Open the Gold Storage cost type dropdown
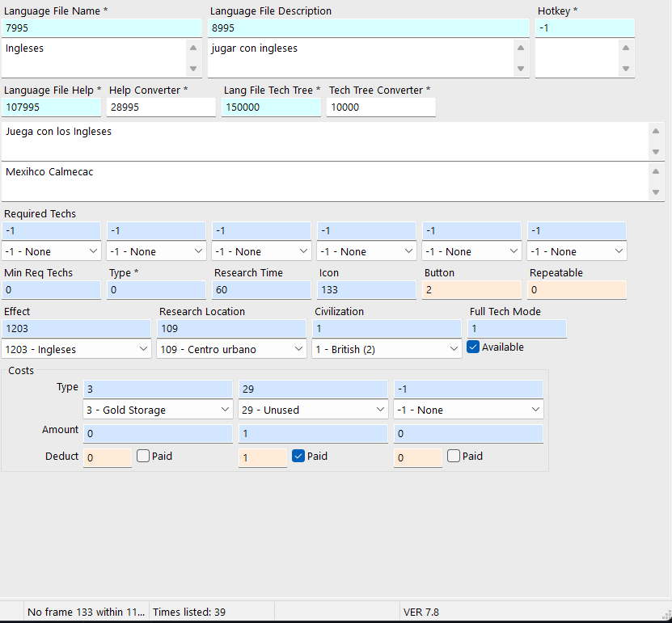 point(158,410)
